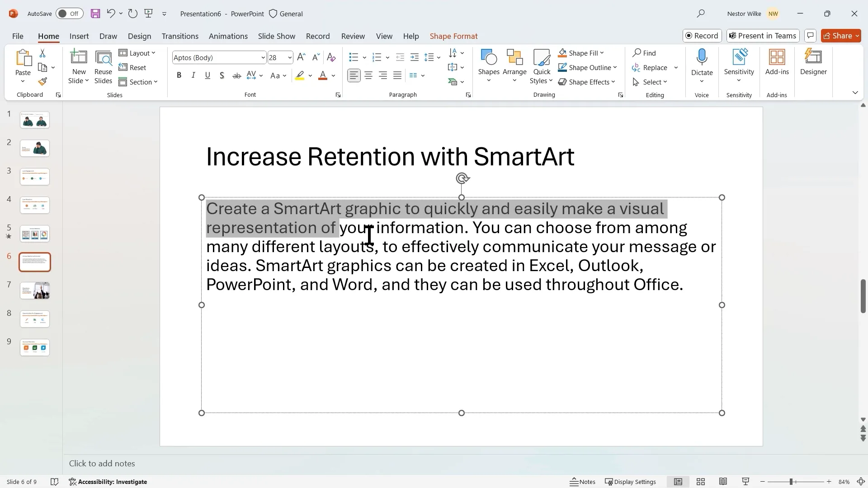The width and height of the screenshot is (868, 488).
Task: Click the search magnifier in title bar
Action: 701,14
